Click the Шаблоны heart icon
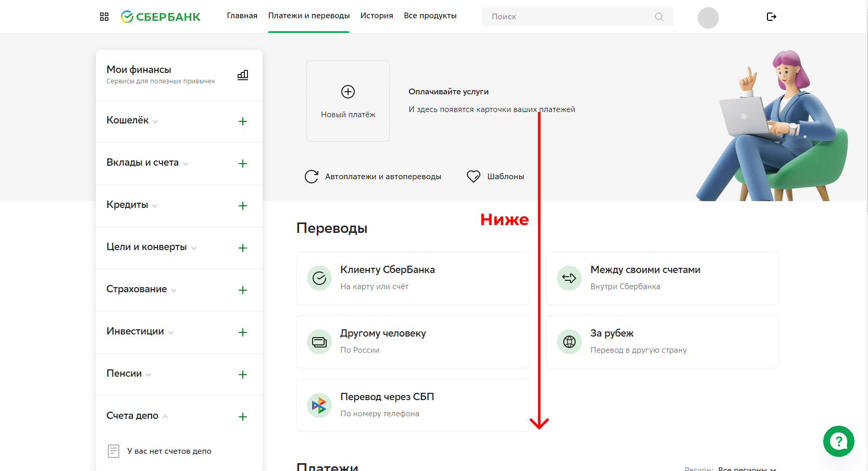868x471 pixels. [x=474, y=177]
